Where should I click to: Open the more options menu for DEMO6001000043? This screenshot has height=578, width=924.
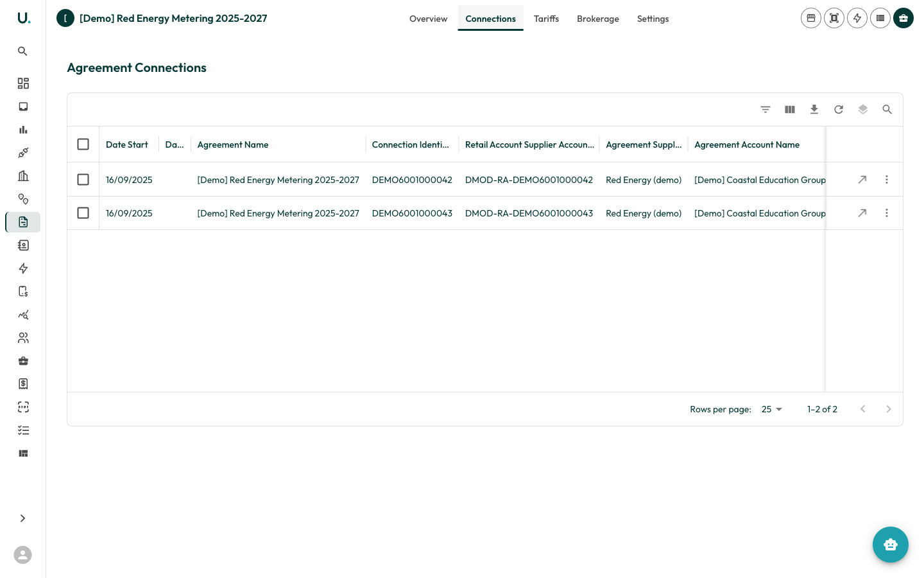point(887,213)
